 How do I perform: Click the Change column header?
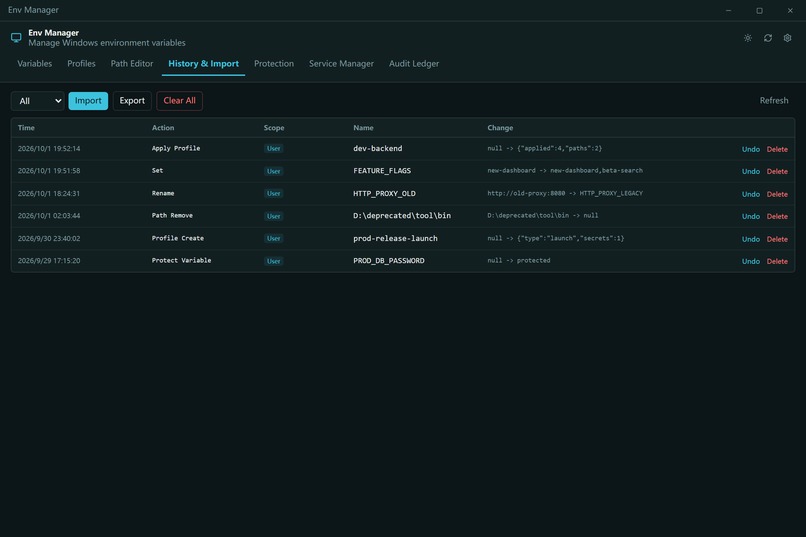pyautogui.click(x=500, y=127)
